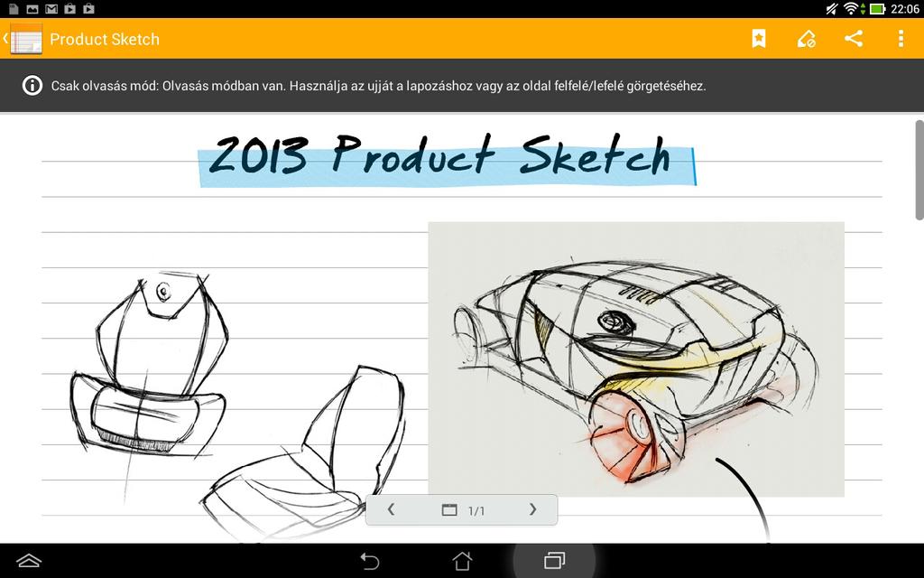Select the colored car sketch image
Viewport: 924px width, 578px height.
point(636,359)
